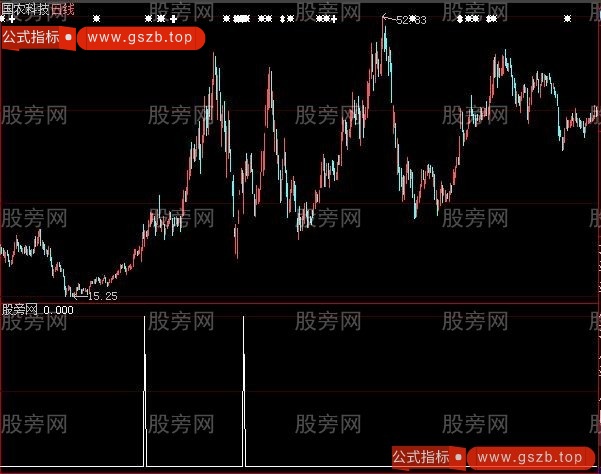Click the lone info marker at far right of top row
Viewport: 601px width, 474px height.
click(568, 18)
